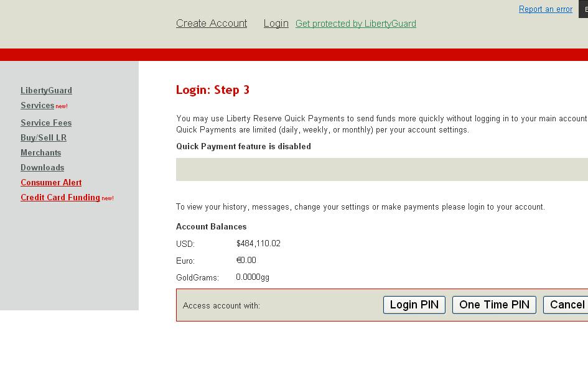Viewport: 588px width, 370px height.
Task: Open Downloads from sidebar menu
Action: [x=42, y=167]
